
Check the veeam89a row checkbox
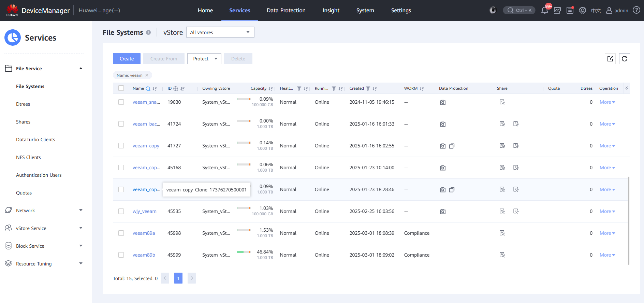(x=121, y=233)
